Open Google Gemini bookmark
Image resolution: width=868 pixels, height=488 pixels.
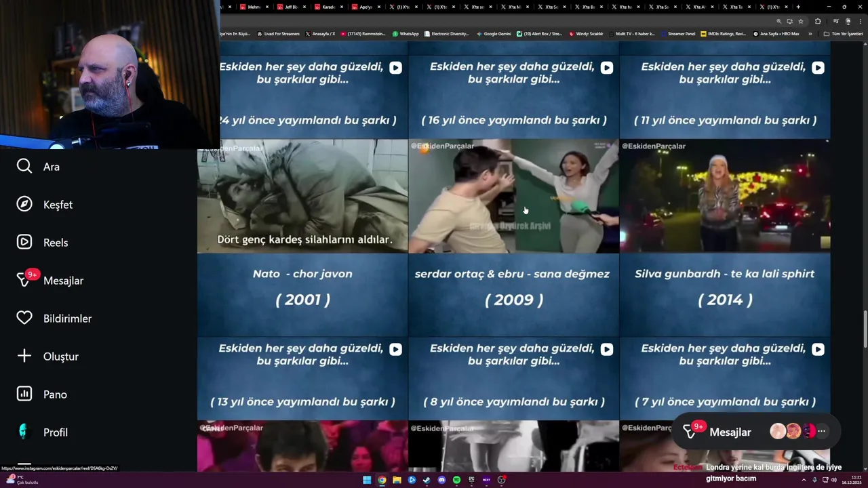coord(494,34)
